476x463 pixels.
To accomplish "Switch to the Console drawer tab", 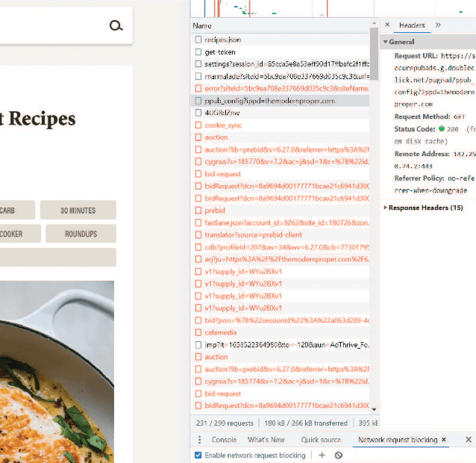I will [224, 440].
